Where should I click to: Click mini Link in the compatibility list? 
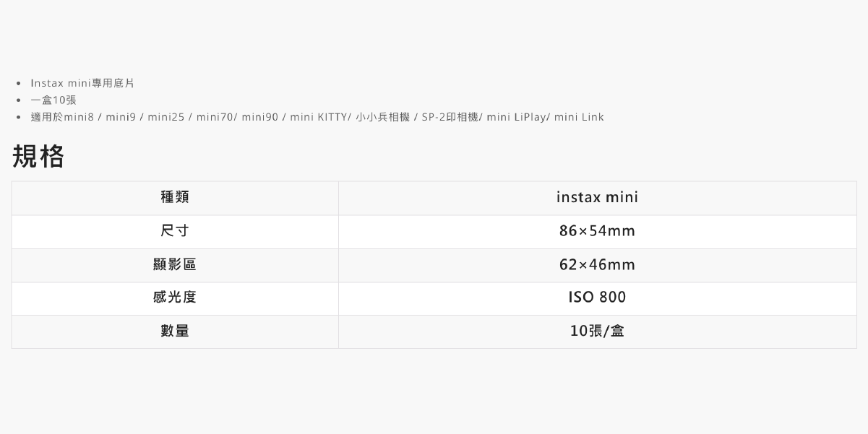point(579,117)
